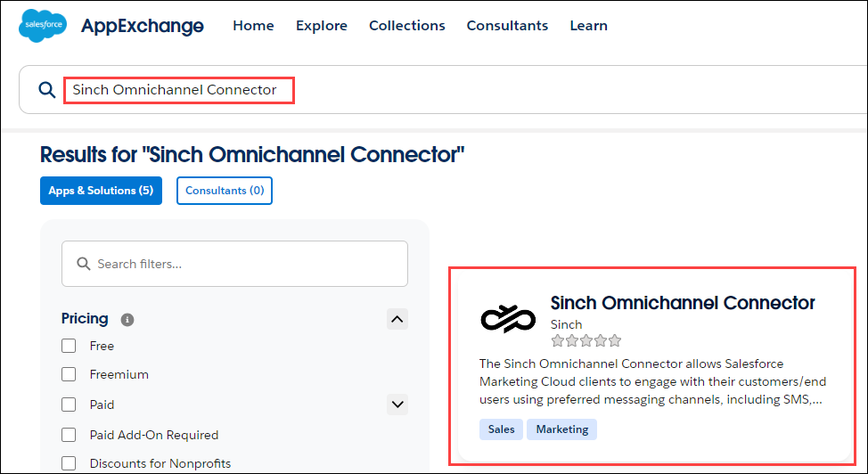The height and width of the screenshot is (474, 868).
Task: Click the Salesforce cloud logo
Action: tap(43, 26)
